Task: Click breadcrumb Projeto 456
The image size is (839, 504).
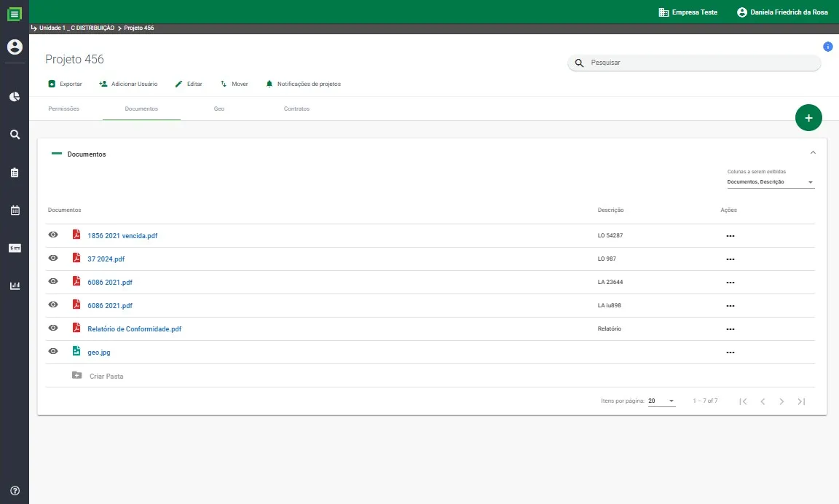Action: 139,28
